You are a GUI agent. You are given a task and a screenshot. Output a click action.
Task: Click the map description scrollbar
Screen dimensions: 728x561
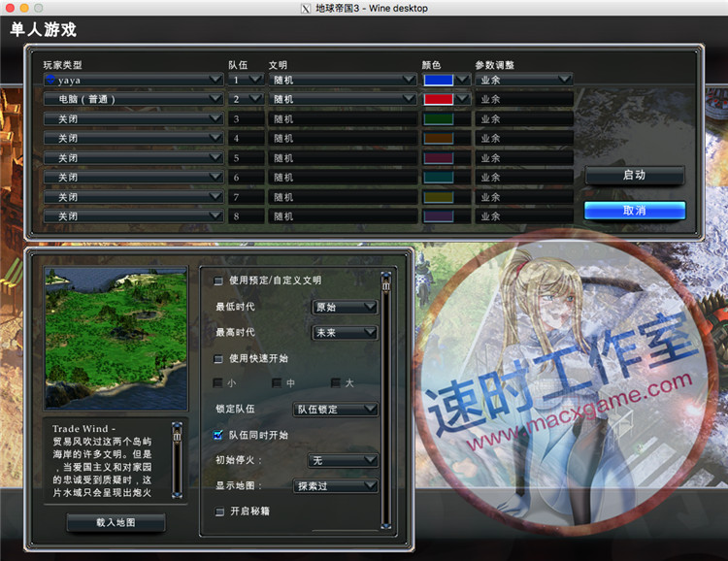[177, 460]
